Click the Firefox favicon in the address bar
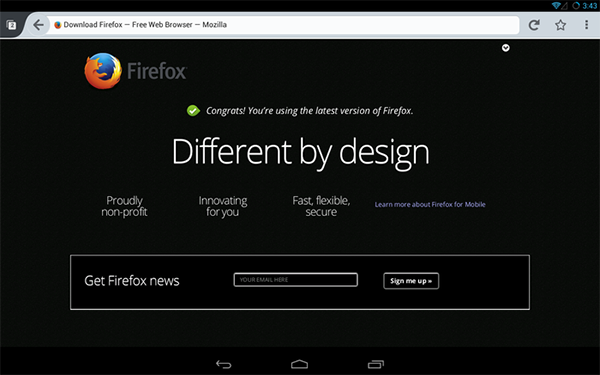 pyautogui.click(x=58, y=25)
